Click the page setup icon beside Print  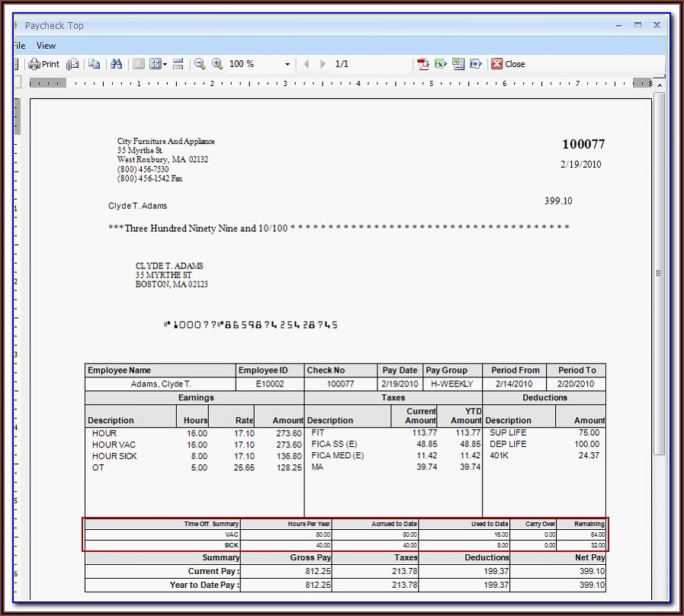click(72, 64)
